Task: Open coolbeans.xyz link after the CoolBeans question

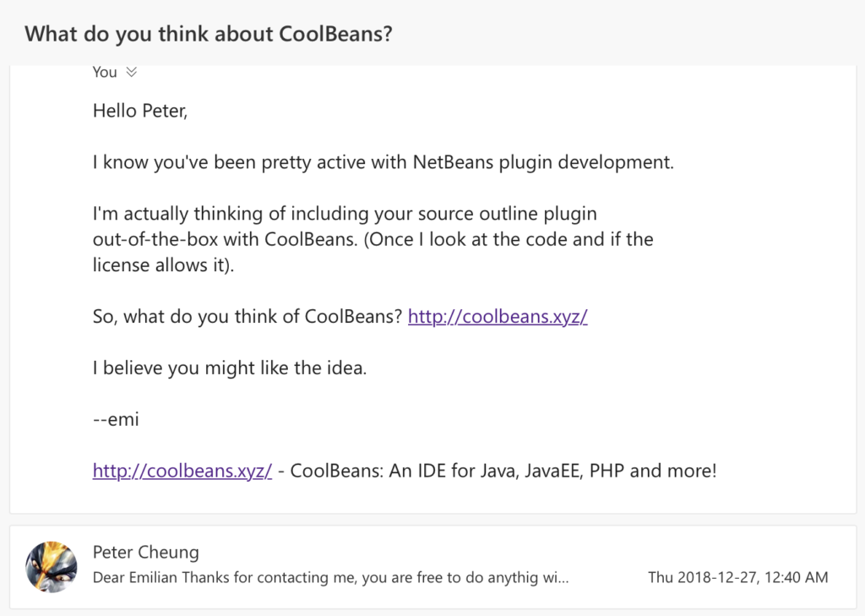Action: (498, 316)
